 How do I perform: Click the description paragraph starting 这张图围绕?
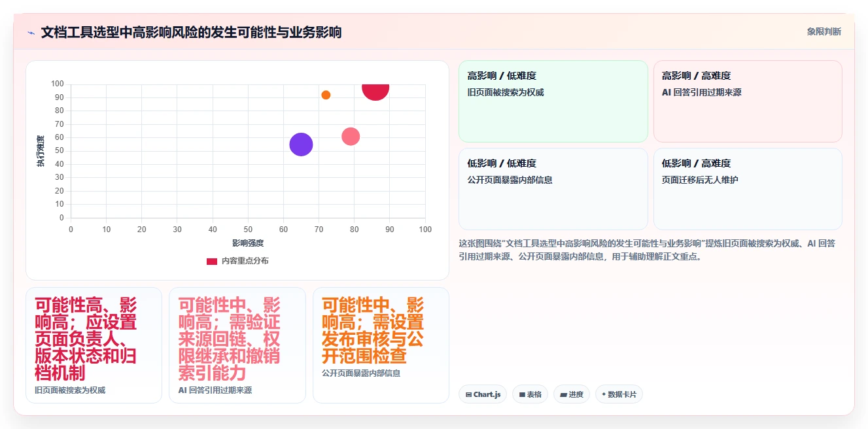pyautogui.click(x=647, y=250)
